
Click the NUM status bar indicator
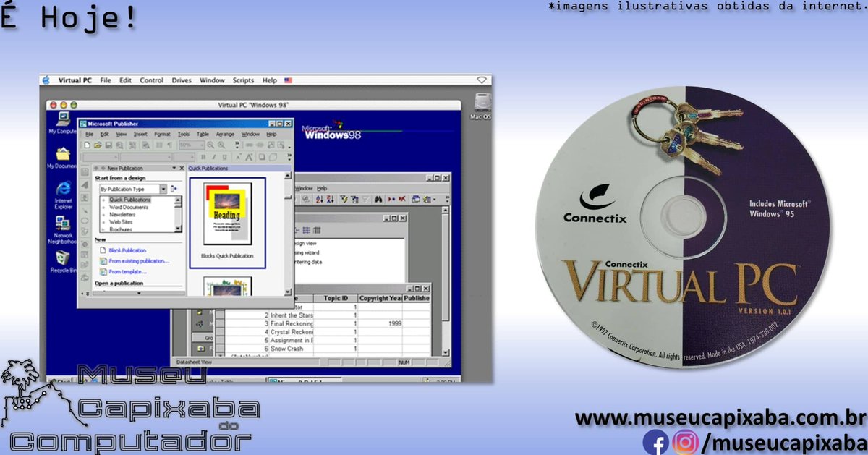coord(404,362)
